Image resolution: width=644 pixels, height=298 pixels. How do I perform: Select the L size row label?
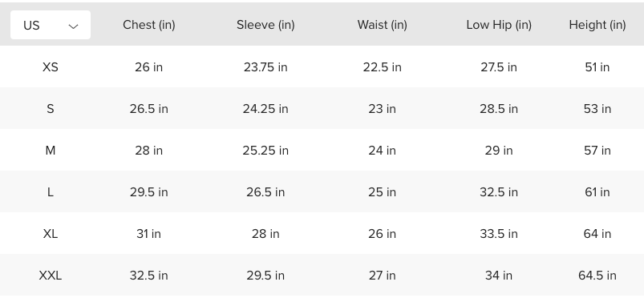point(50,192)
